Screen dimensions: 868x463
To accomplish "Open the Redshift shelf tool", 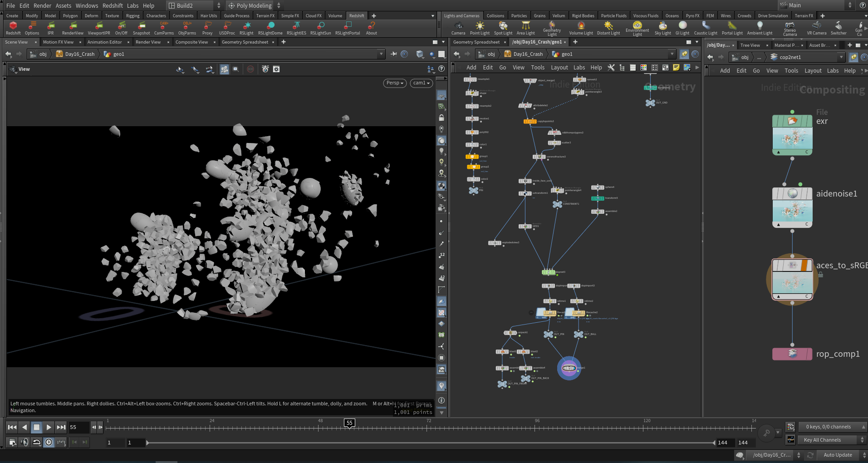I will (13, 28).
